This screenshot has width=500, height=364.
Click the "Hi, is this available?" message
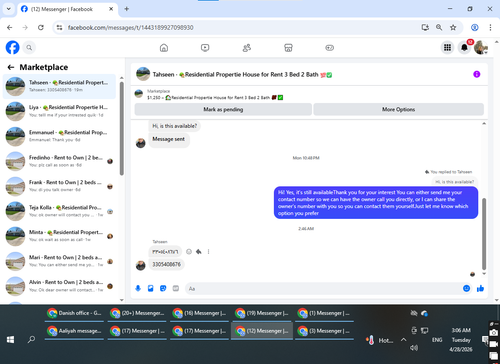point(175,126)
